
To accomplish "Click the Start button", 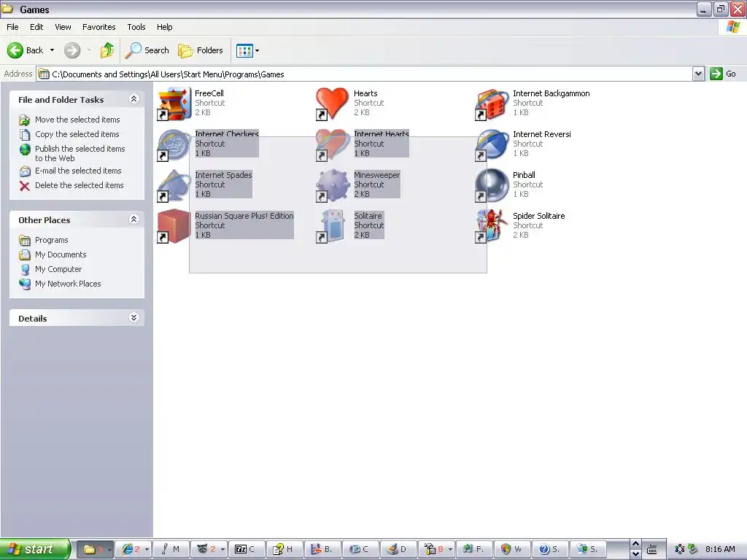I will pyautogui.click(x=35, y=549).
